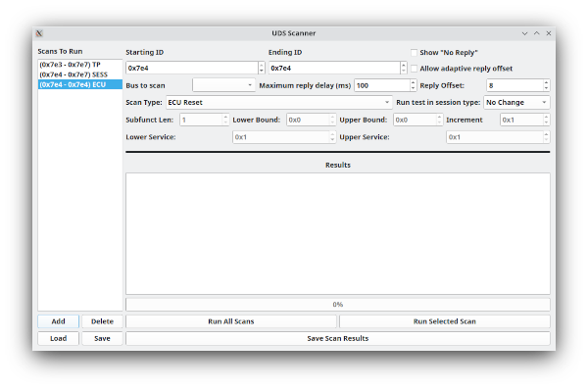Minimize the UDS Scanner window
The height and width of the screenshot is (389, 588).
point(524,33)
